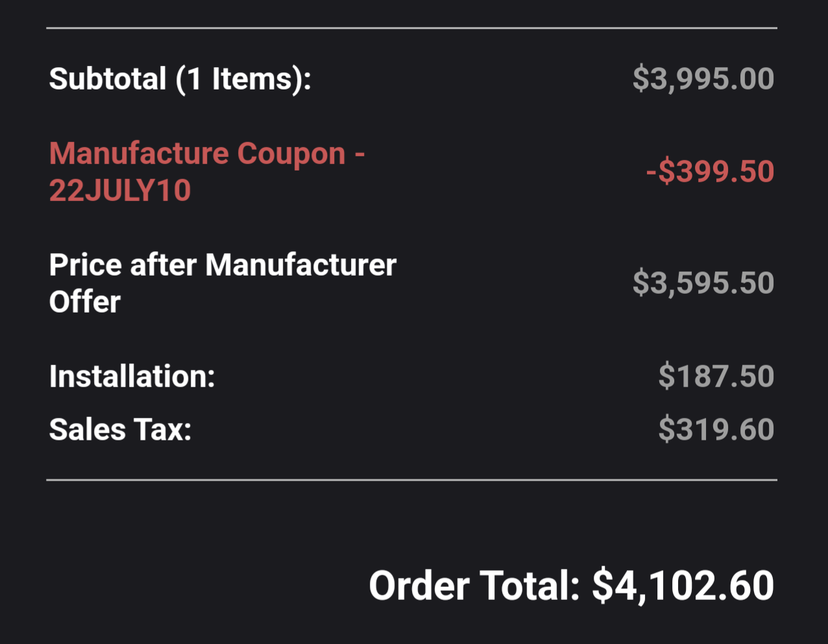Click the Subtotal label

[x=108, y=79]
